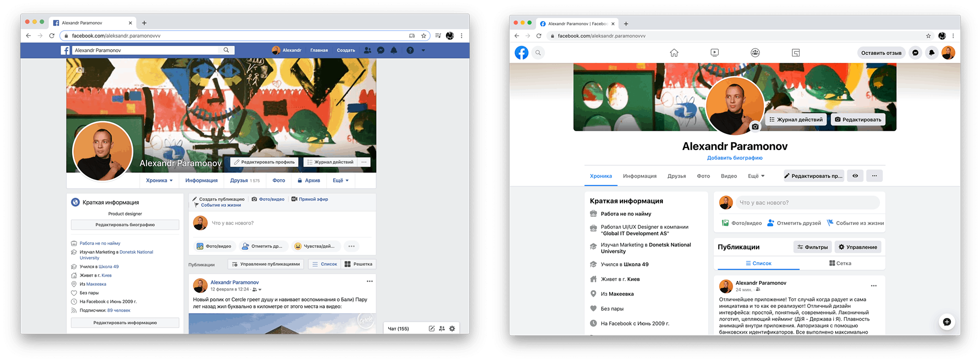The height and width of the screenshot is (361, 980).
Task: Open the Информация tab in the left window
Action: pos(201,180)
